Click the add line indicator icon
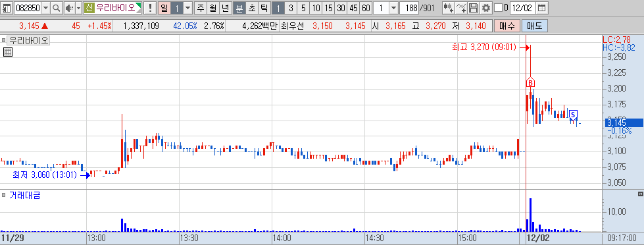644x245 pixels. tap(462, 8)
